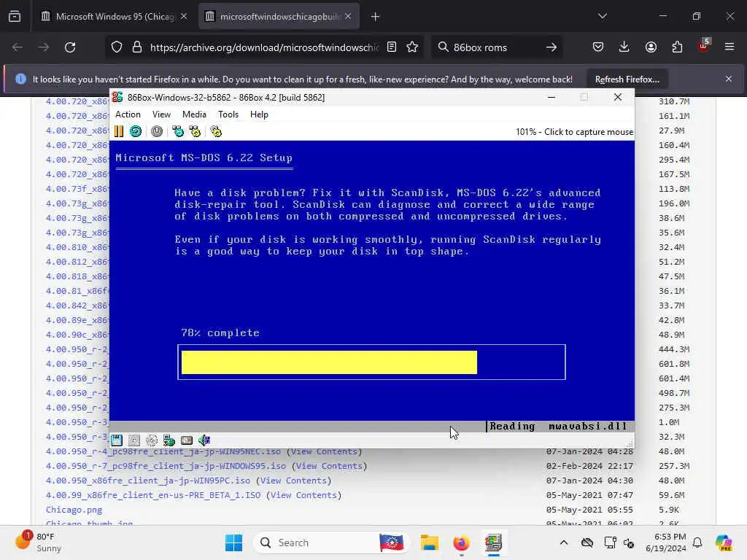Click the CD-ROM drive icon in 86Box status bar
The height and width of the screenshot is (560, 747).
152,440
